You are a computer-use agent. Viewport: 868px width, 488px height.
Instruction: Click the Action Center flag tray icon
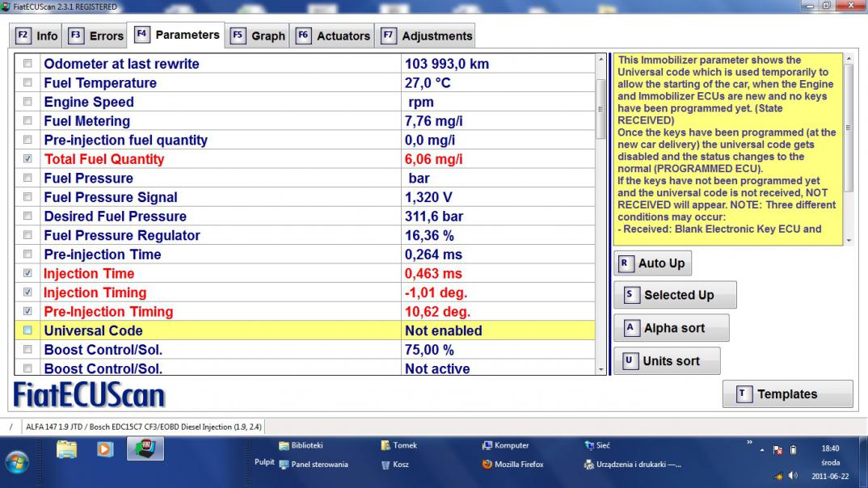click(777, 450)
